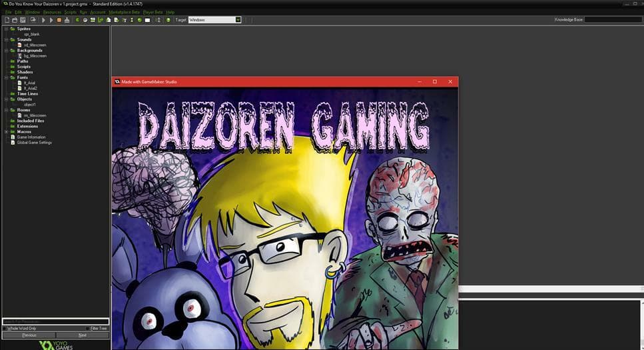This screenshot has width=644, height=350.
Task: Open the Help menu
Action: point(170,13)
